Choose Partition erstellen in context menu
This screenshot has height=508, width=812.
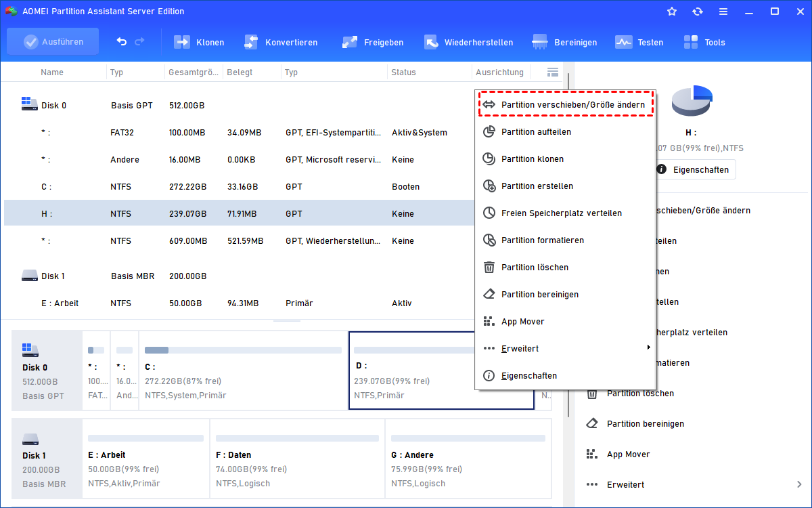point(566,186)
